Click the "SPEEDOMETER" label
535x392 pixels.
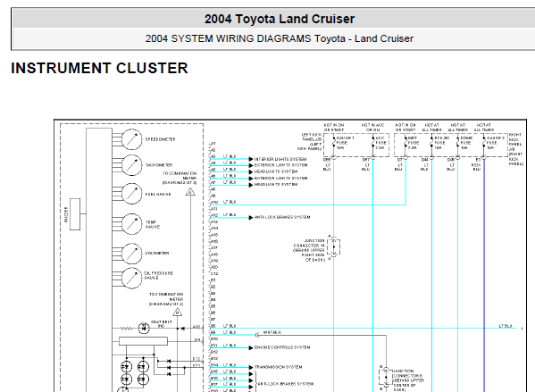[x=160, y=139]
